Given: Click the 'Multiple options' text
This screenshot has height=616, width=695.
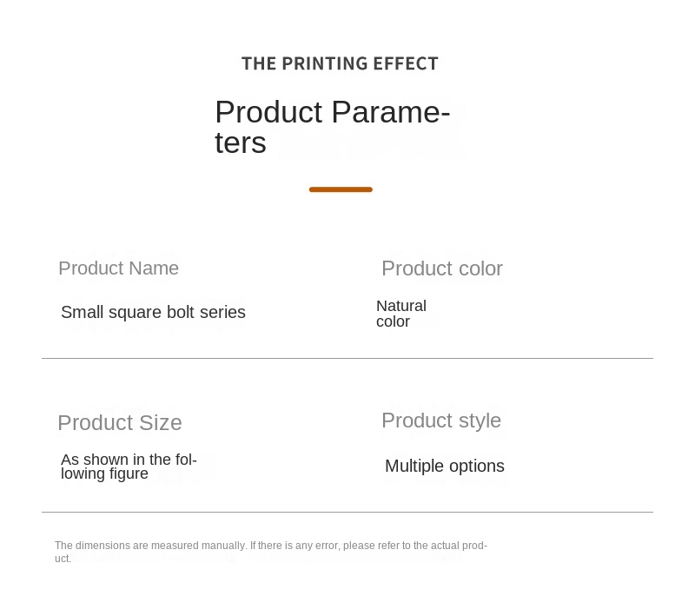Looking at the screenshot, I should click(x=445, y=467).
